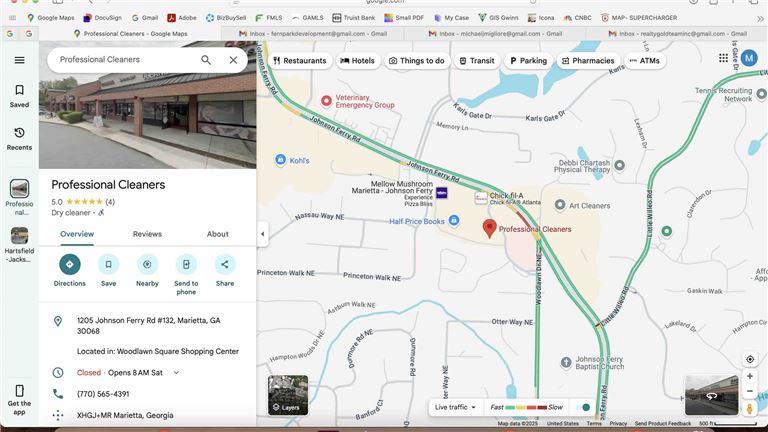Filter map by Restaurants chip
This screenshot has width=768, height=432.
pos(299,61)
